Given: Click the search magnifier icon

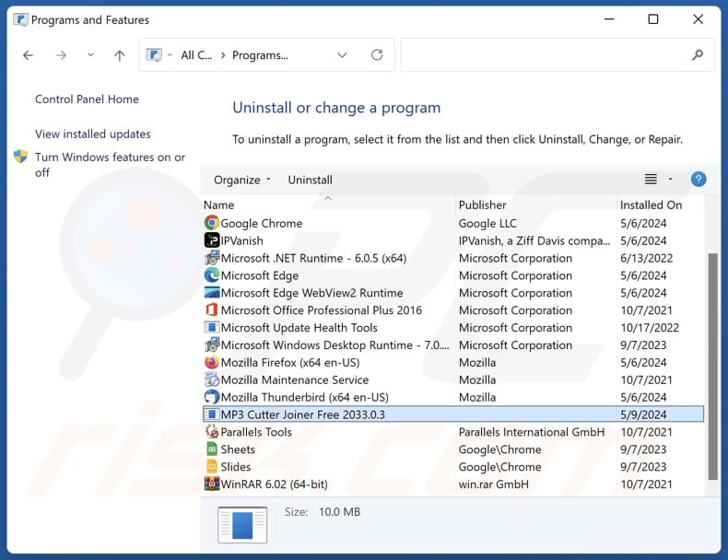Looking at the screenshot, I should click(x=698, y=55).
